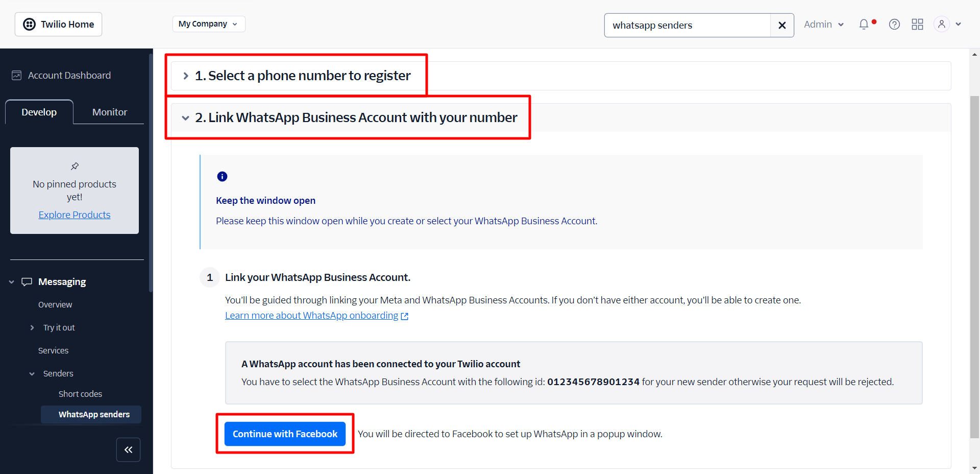Open the notifications bell

click(864, 25)
